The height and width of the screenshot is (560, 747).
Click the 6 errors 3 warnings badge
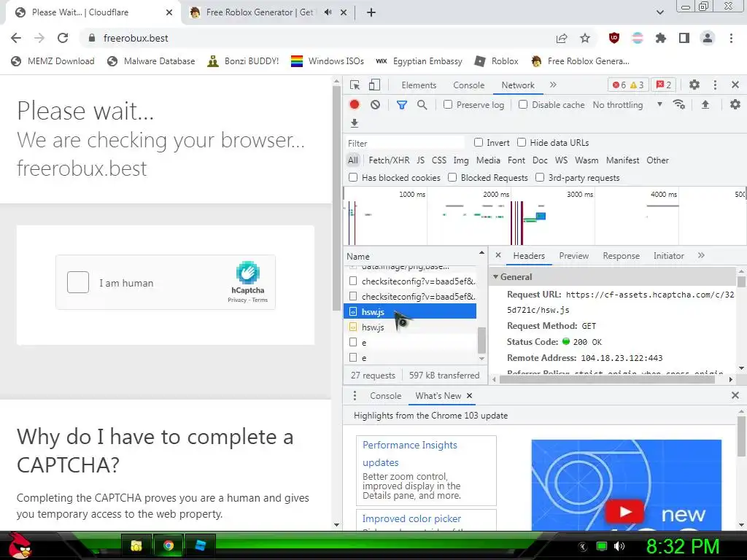628,85
